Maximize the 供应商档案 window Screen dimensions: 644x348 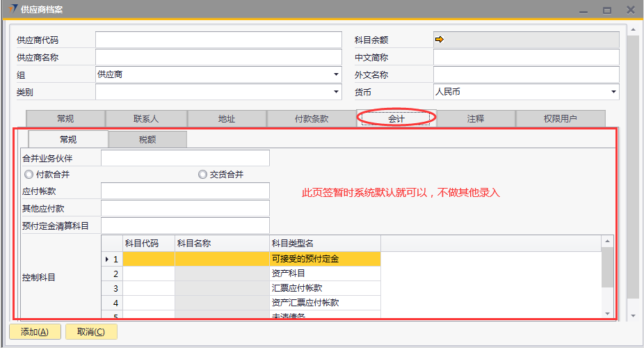coord(606,10)
